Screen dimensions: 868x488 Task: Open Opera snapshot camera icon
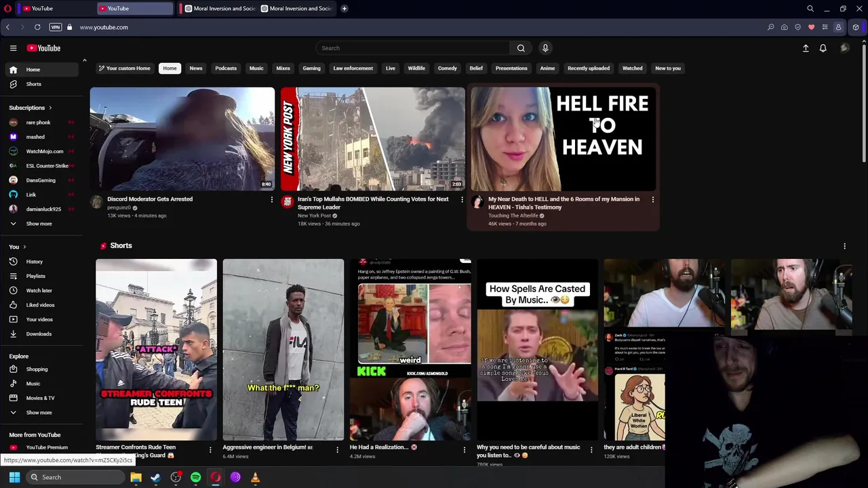point(784,27)
